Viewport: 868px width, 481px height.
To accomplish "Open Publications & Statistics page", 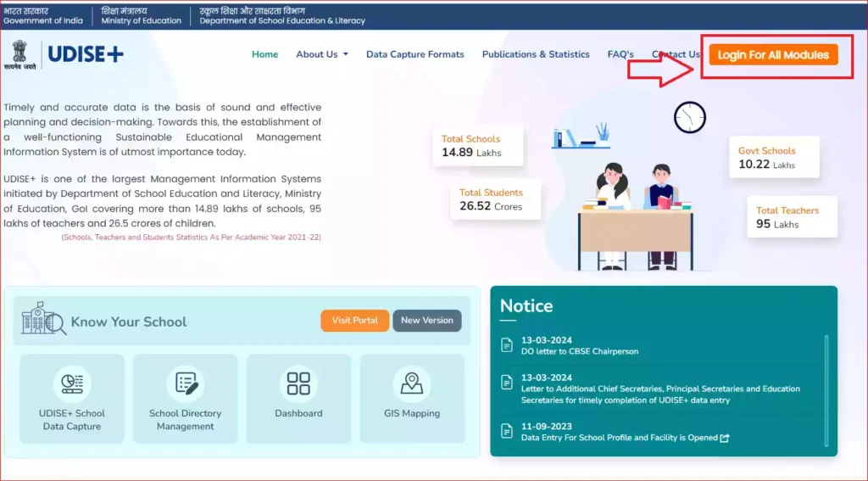I will pos(536,54).
